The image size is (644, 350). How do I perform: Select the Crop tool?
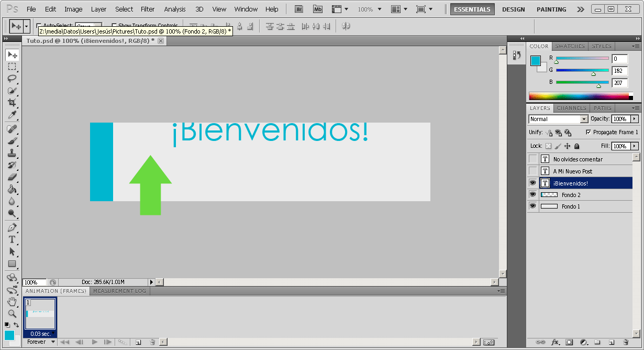pyautogui.click(x=12, y=103)
